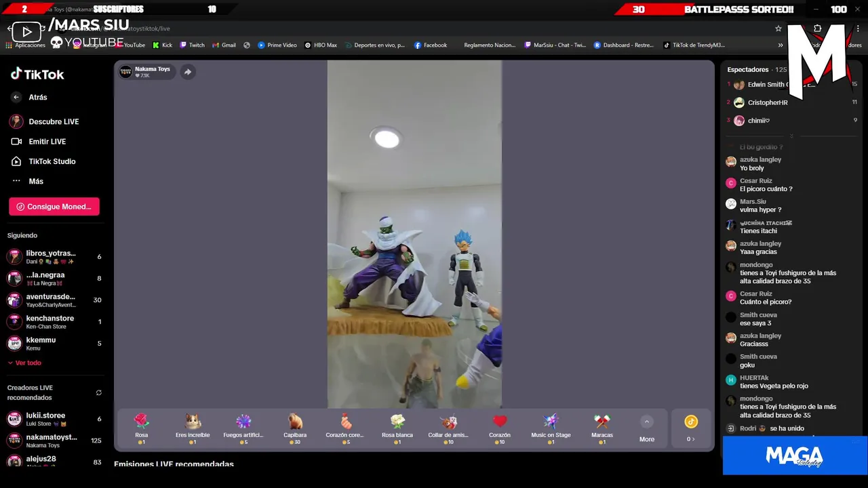The height and width of the screenshot is (488, 868).
Task: Open lukii.storee recommended live
Action: pos(54,419)
